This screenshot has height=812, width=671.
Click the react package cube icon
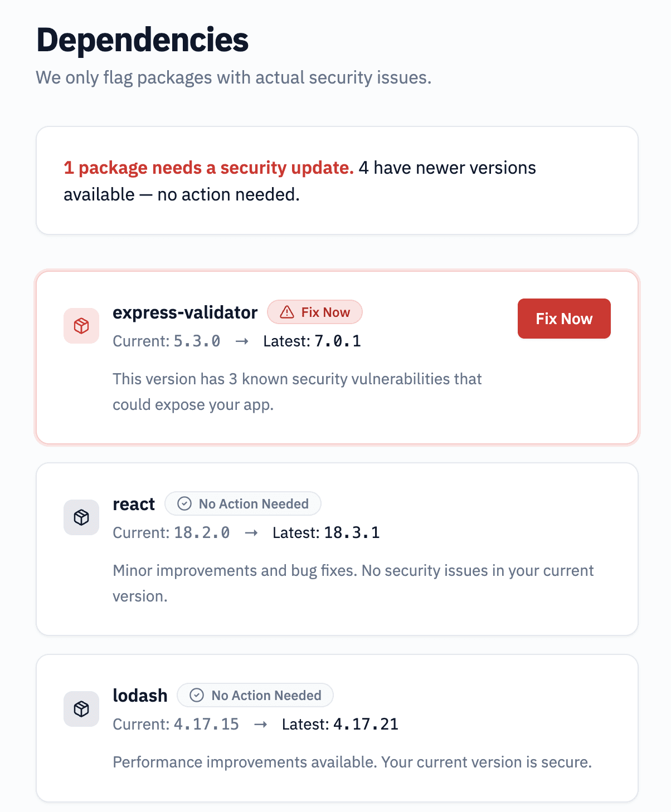click(81, 517)
